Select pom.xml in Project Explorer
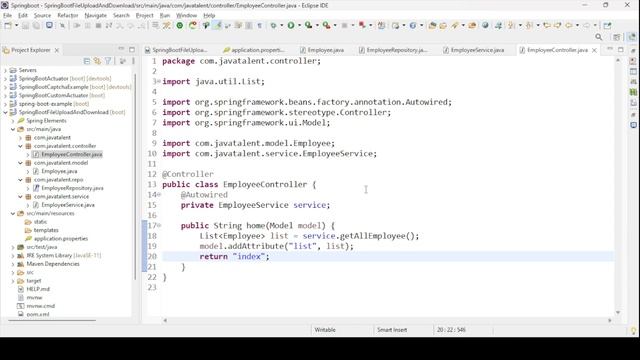This screenshot has width=640, height=360. [x=38, y=314]
